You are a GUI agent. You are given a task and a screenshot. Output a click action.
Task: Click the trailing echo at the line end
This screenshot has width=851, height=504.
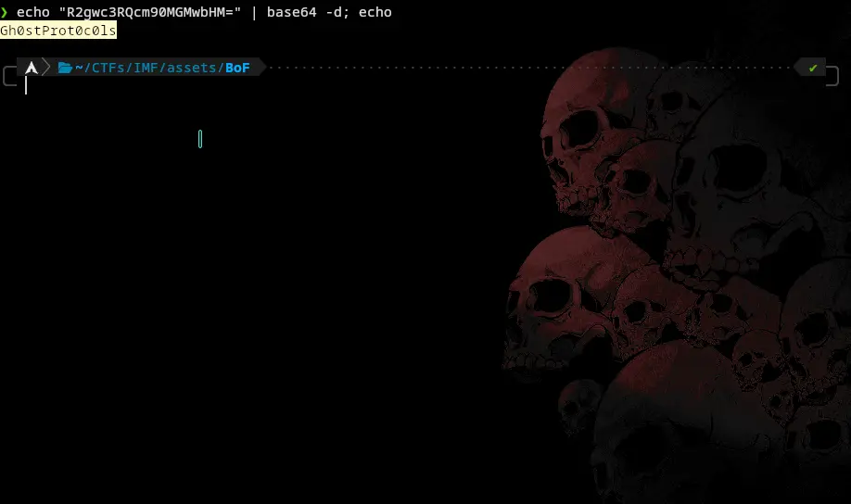pos(375,13)
